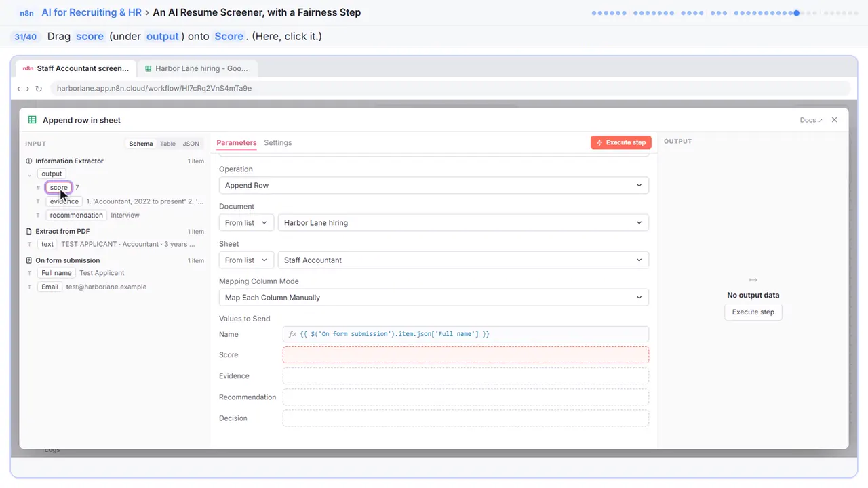Open the Sheet From list dropdown
This screenshot has width=868, height=488.
(246, 260)
